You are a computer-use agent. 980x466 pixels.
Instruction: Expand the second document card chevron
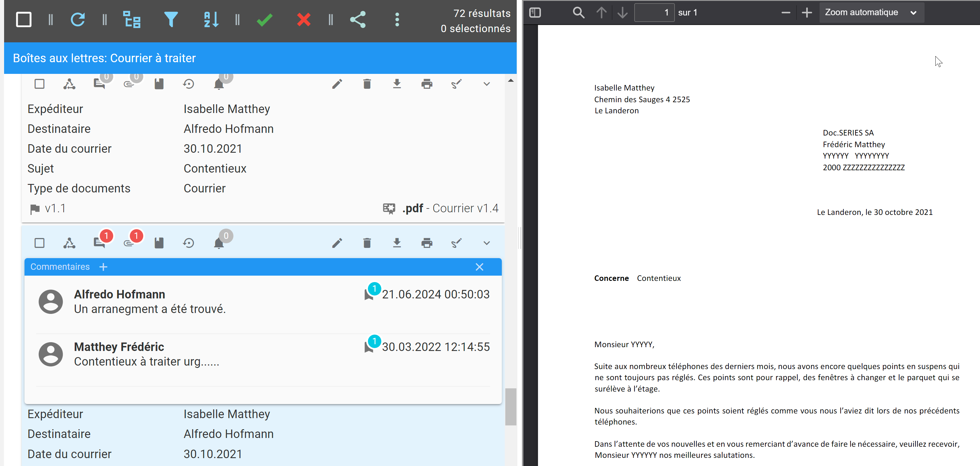pyautogui.click(x=487, y=243)
